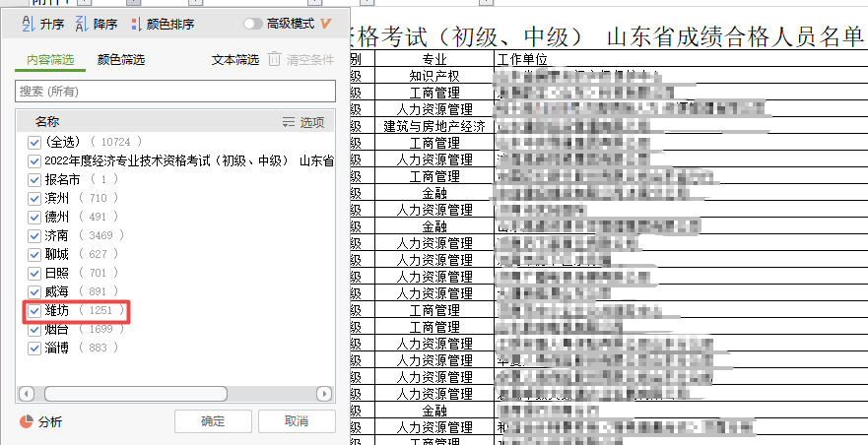Select the 专业 header cell
The height and width of the screenshot is (445, 868).
coord(434,59)
